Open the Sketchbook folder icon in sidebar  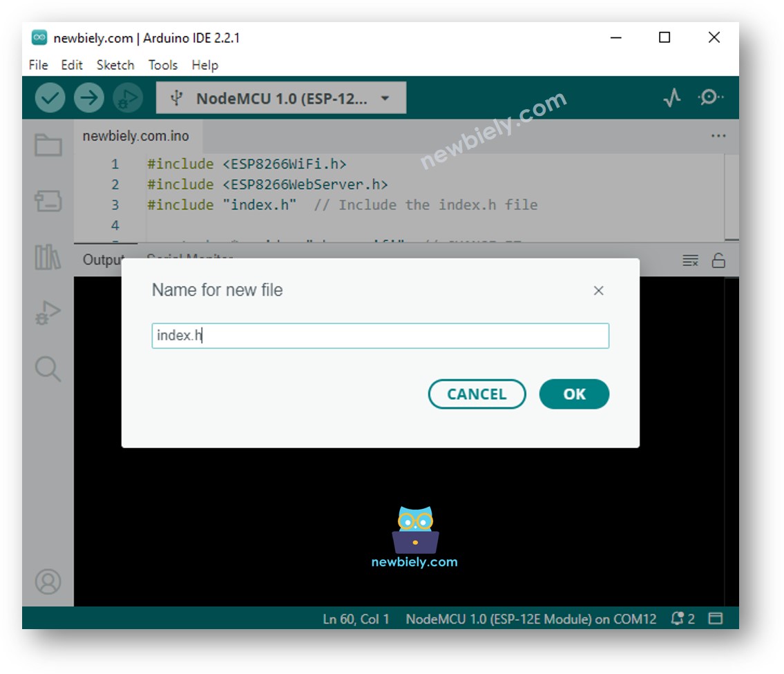(x=48, y=145)
